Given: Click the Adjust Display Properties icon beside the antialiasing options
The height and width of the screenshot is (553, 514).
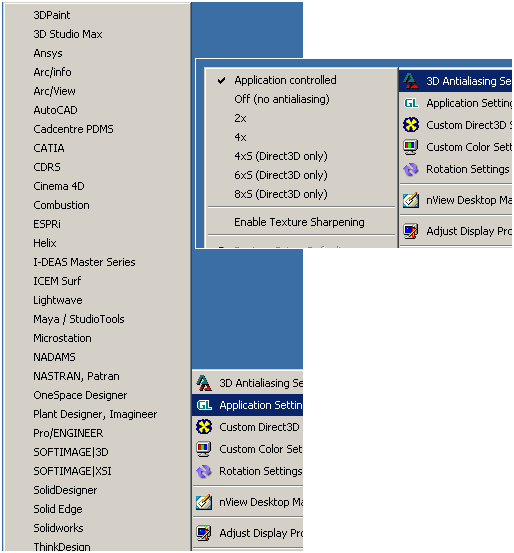Looking at the screenshot, I should coord(411,231).
